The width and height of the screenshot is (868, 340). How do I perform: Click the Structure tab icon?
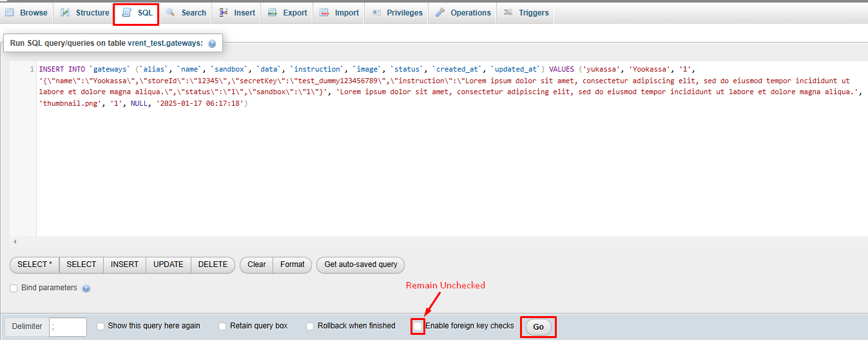tap(65, 12)
